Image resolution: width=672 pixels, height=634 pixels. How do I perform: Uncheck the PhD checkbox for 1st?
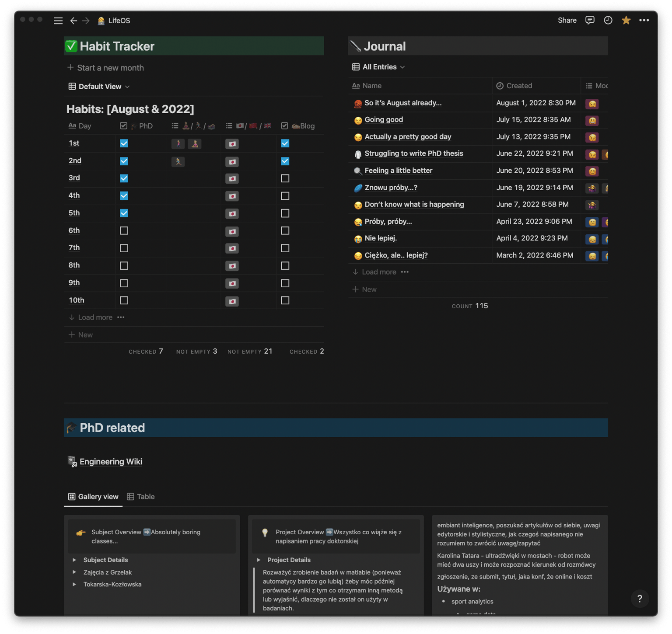pyautogui.click(x=124, y=143)
